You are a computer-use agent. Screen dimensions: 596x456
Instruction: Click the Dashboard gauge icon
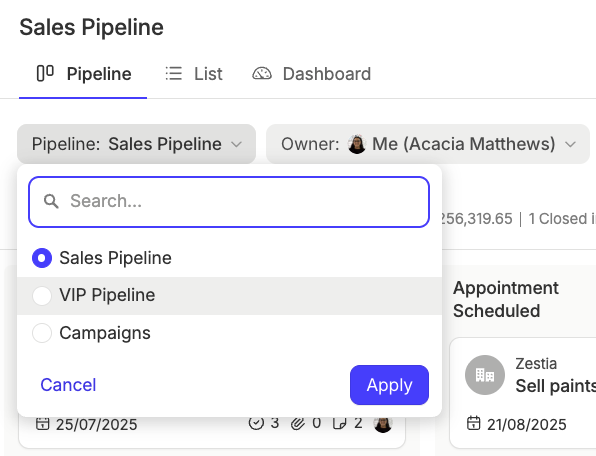[x=262, y=73]
